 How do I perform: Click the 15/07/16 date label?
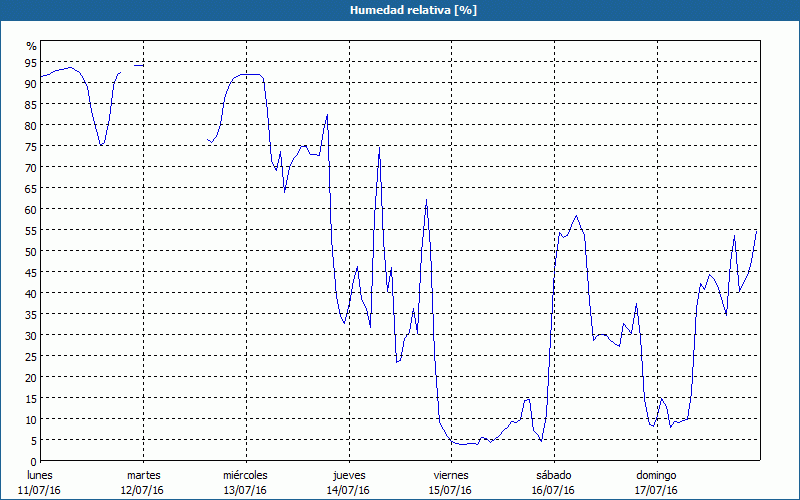point(450,490)
